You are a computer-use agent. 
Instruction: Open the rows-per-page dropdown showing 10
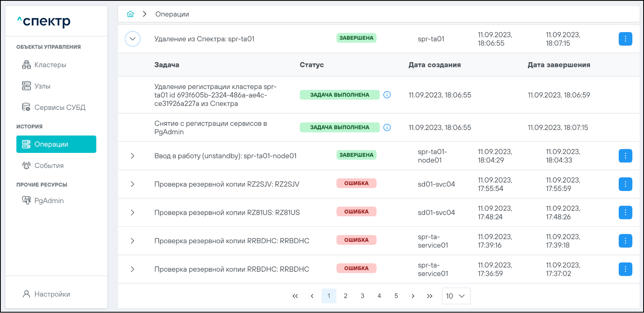point(456,296)
